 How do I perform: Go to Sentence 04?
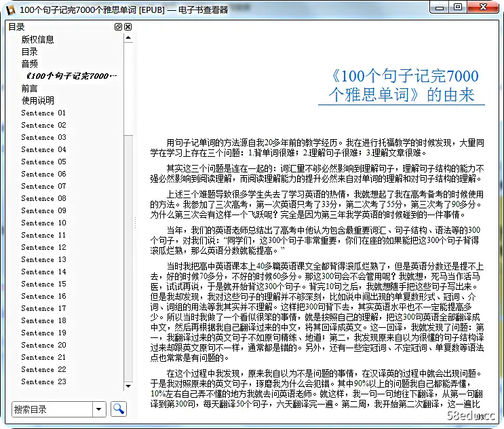point(43,149)
